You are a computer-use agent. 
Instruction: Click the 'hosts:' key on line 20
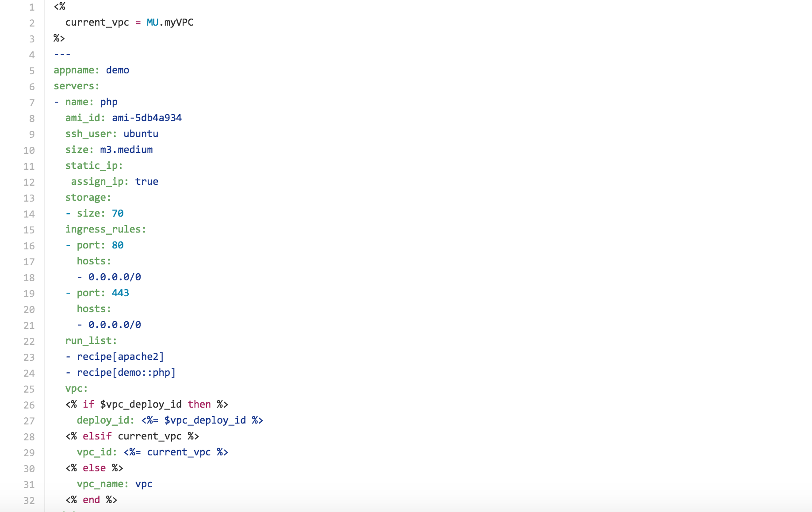point(94,309)
